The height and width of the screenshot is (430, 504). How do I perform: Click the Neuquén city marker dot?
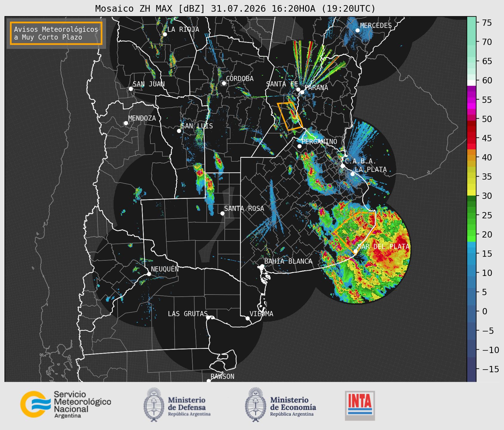click(149, 274)
